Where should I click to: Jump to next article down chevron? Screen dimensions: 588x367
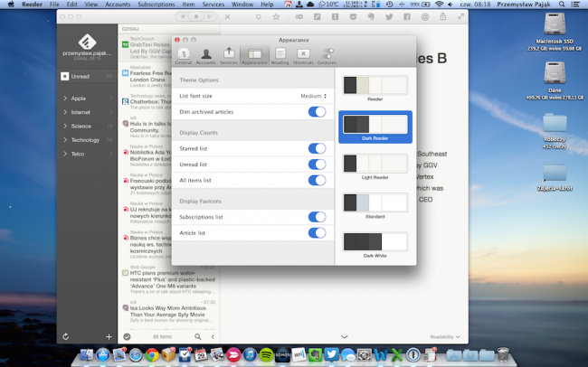pos(345,336)
